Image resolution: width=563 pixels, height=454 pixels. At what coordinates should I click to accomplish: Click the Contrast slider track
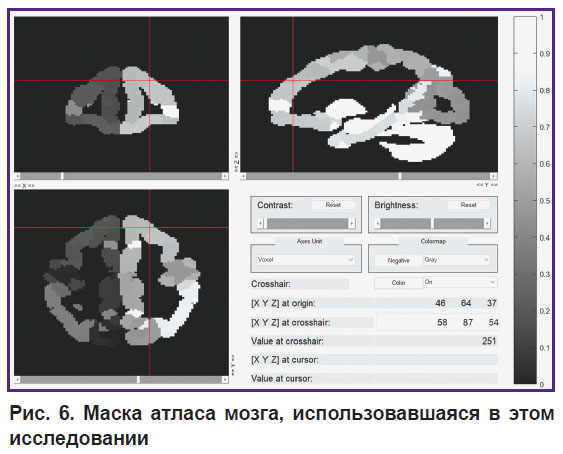pos(307,223)
